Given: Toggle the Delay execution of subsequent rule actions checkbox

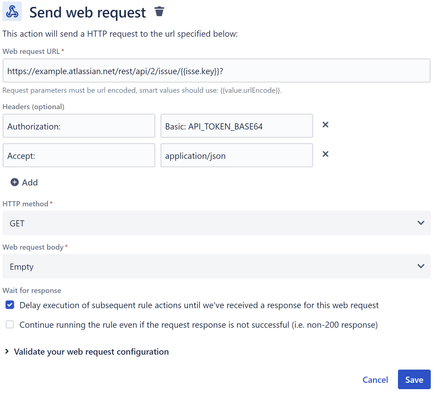Looking at the screenshot, I should click(10, 305).
